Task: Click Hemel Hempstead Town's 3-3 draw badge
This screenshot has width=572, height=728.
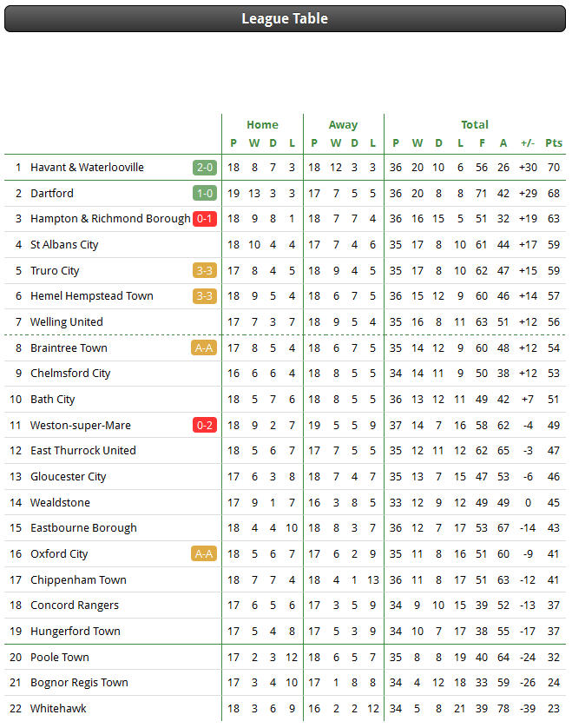Action: pyautogui.click(x=205, y=295)
